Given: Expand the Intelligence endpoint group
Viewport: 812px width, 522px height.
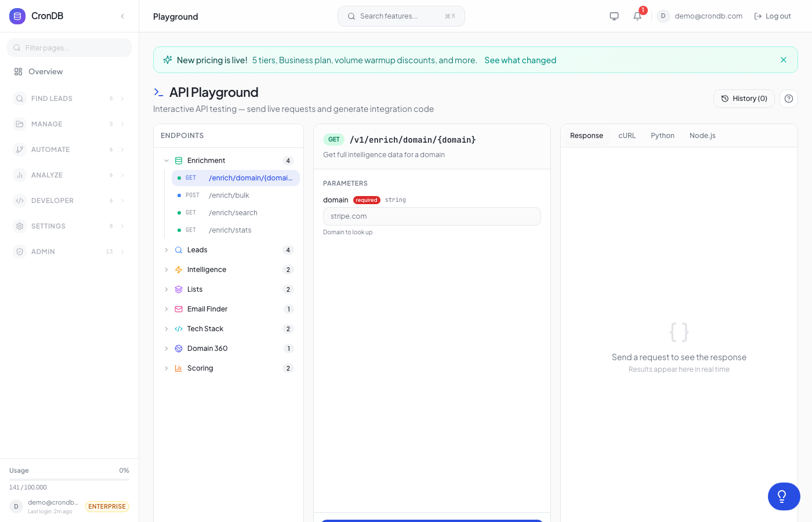Looking at the screenshot, I should pyautogui.click(x=166, y=270).
